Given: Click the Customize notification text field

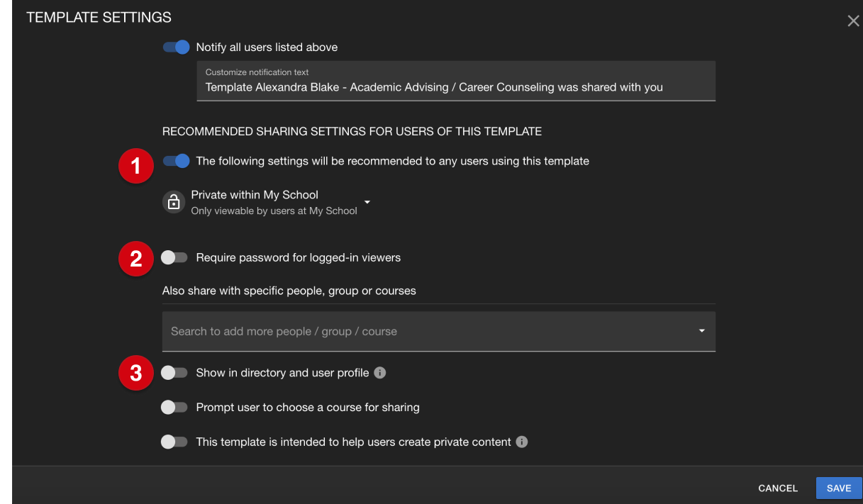Looking at the screenshot, I should [x=456, y=81].
